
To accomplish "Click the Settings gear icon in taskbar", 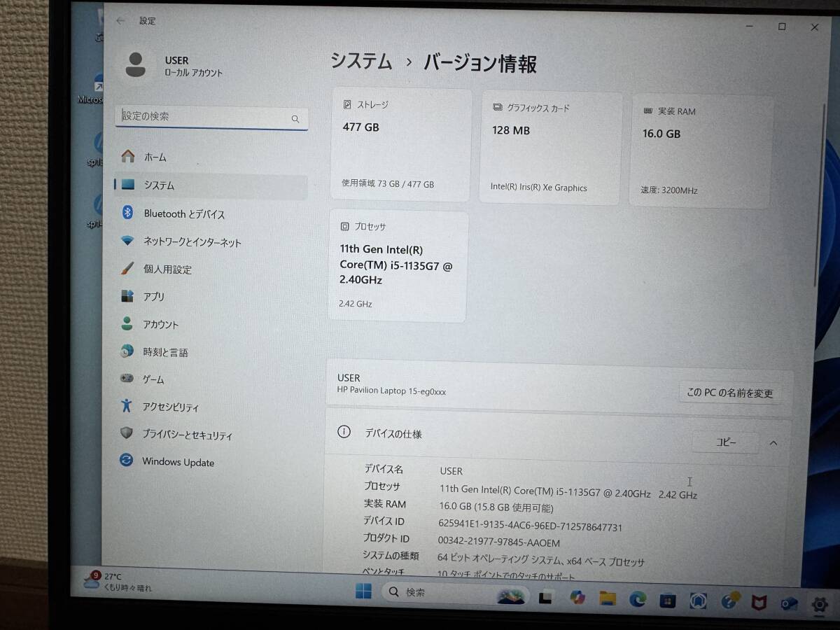I will (820, 604).
